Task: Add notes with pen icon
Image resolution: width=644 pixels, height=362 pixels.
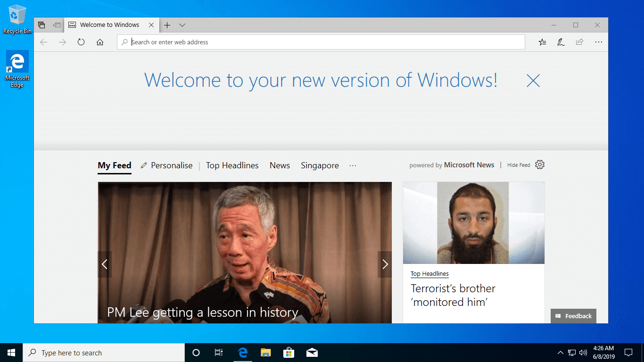Action: click(561, 42)
